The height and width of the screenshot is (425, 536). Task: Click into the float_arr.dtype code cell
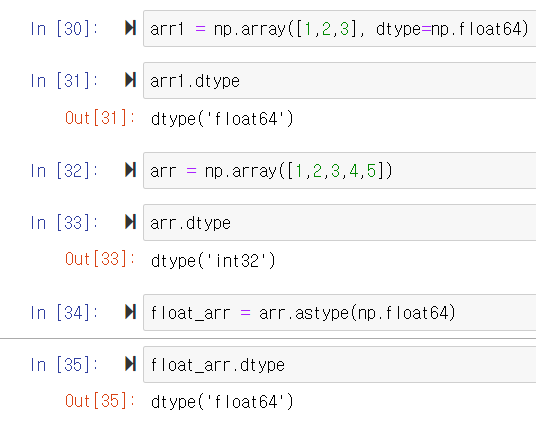click(339, 364)
